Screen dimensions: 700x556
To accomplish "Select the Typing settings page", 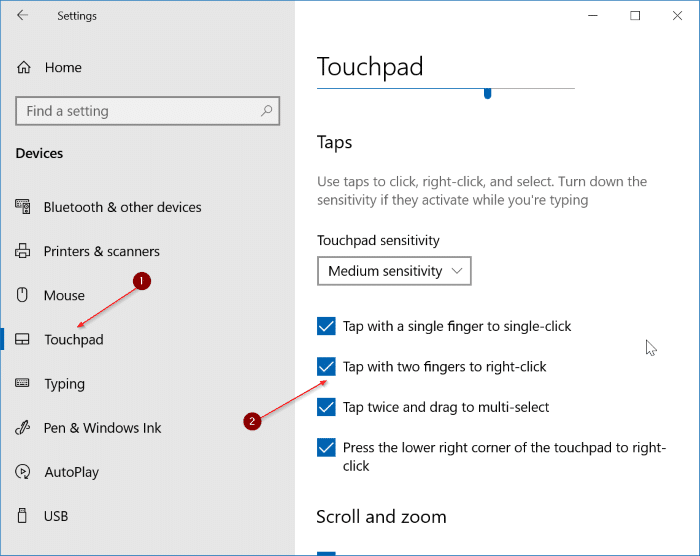I will (64, 384).
